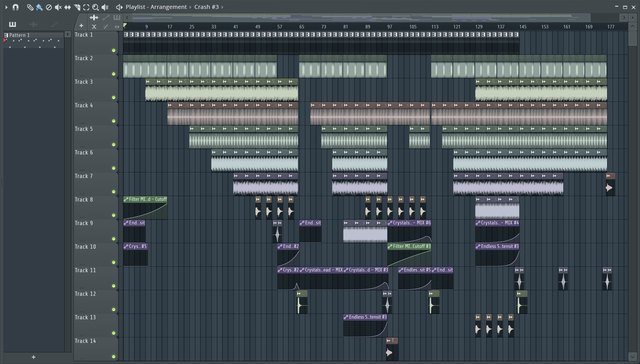Click the playlist vertical scrollbar thumb
The image size is (640, 364).
(x=632, y=38)
